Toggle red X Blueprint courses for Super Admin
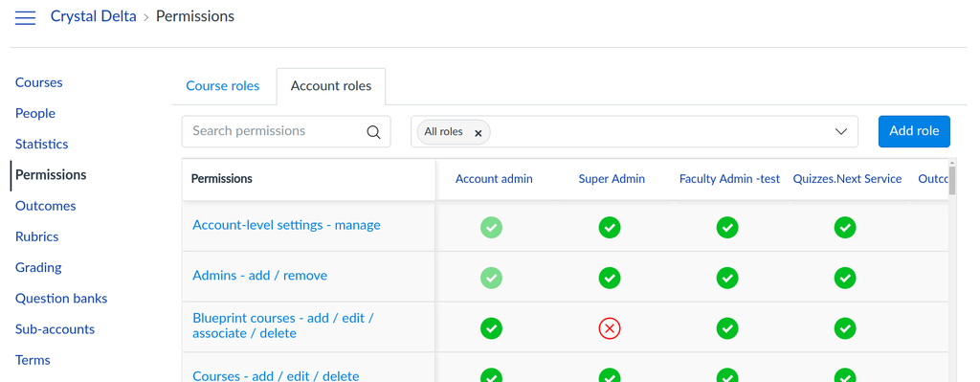980x382 pixels. click(x=609, y=327)
